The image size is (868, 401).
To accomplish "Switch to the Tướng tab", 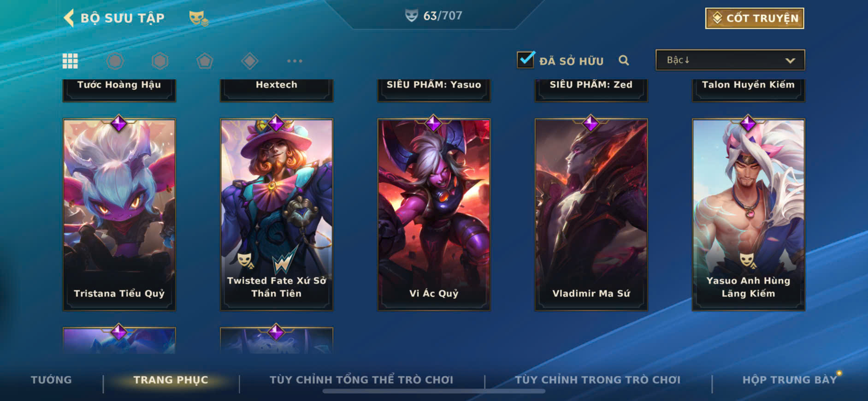I will pos(51,380).
